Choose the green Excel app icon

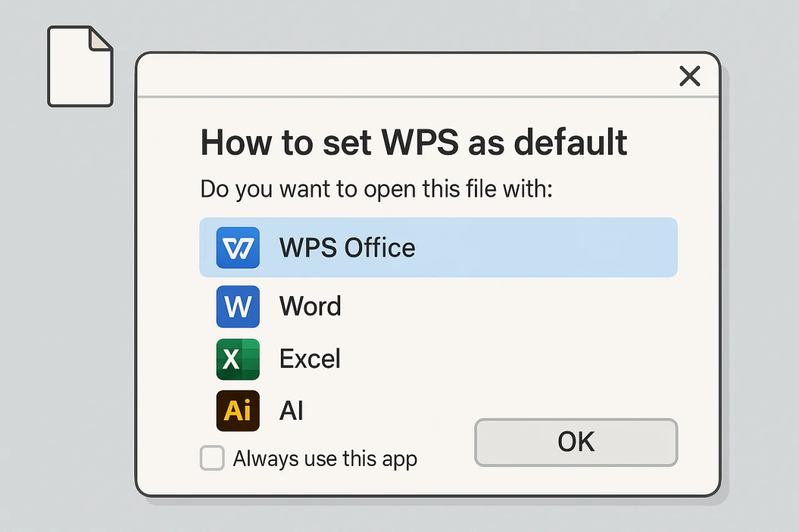tap(238, 359)
